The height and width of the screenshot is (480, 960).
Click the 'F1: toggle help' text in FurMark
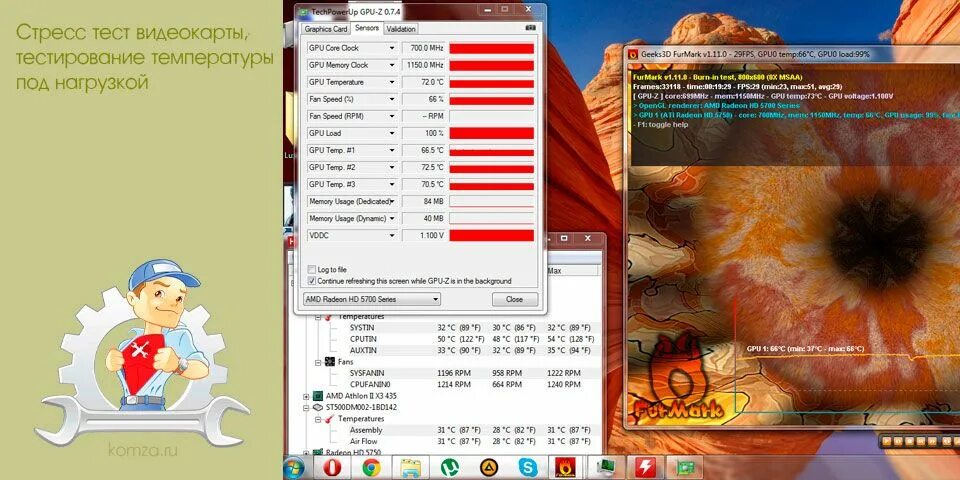coord(660,125)
